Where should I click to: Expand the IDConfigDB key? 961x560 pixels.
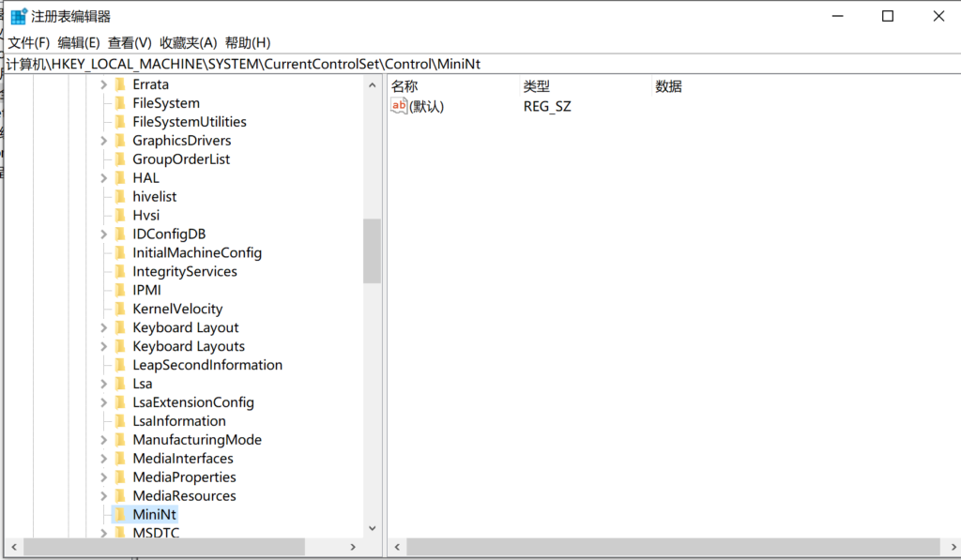coord(103,235)
